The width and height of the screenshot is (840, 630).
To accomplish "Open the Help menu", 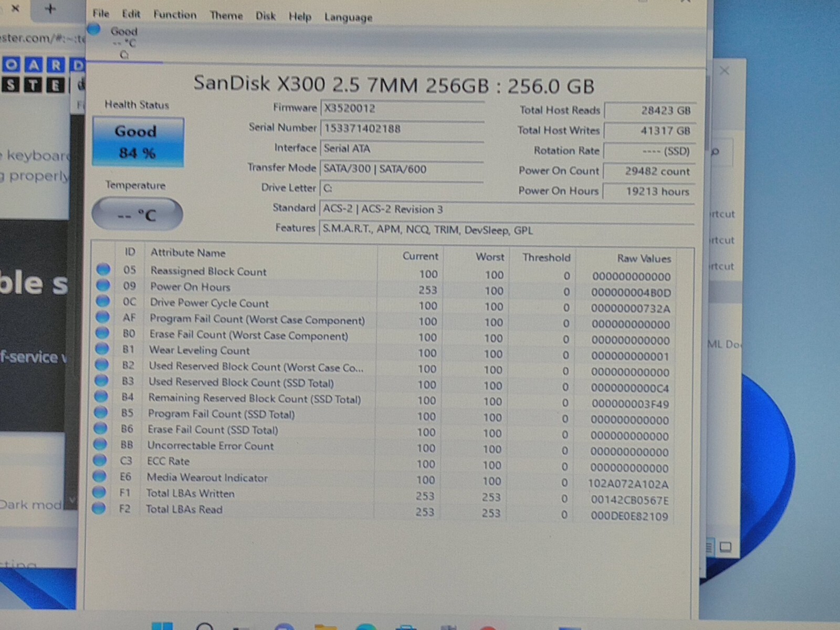I will pyautogui.click(x=300, y=17).
